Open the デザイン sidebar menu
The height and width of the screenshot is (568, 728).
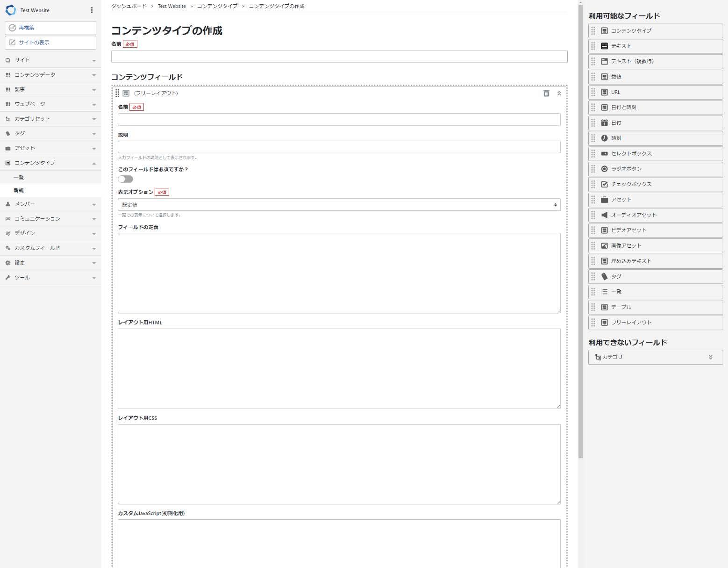click(50, 233)
